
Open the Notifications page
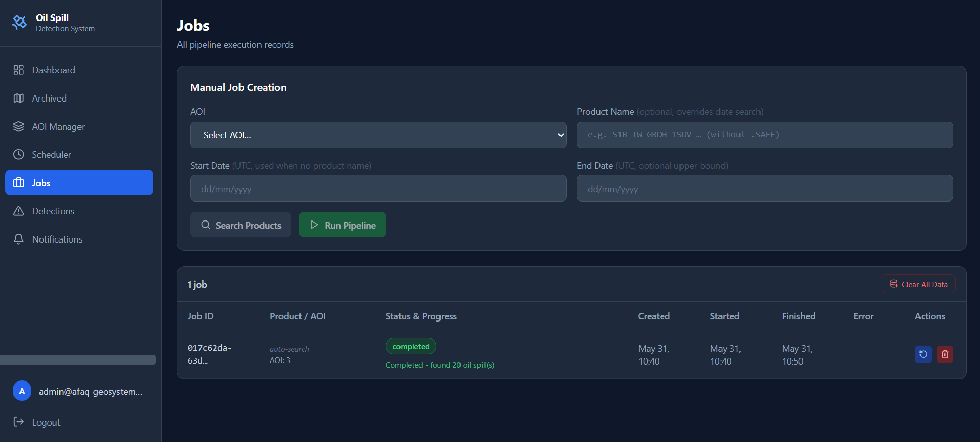[79, 239]
